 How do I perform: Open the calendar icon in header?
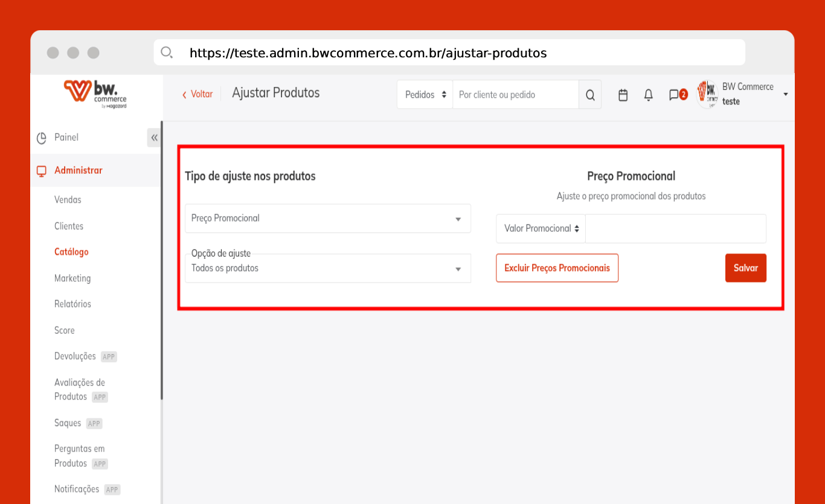(x=623, y=95)
